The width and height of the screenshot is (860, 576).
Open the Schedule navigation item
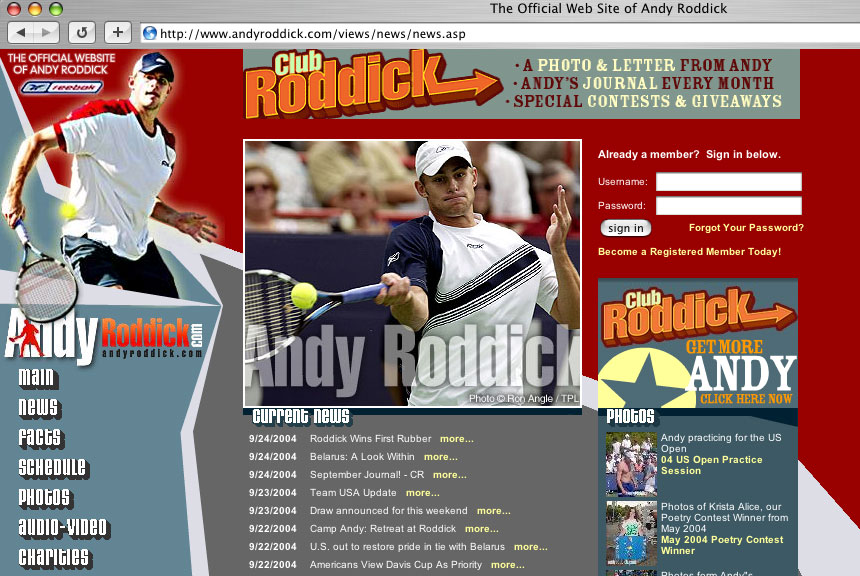tap(53, 467)
